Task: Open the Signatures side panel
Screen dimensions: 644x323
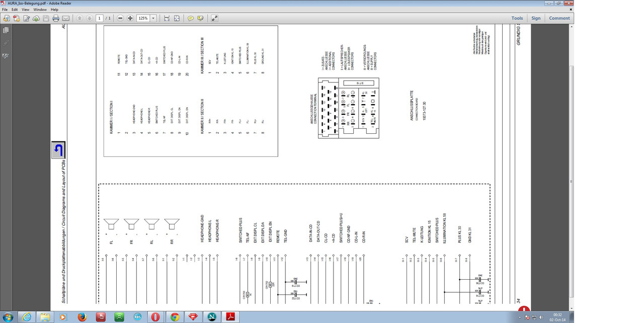Action: (6, 56)
